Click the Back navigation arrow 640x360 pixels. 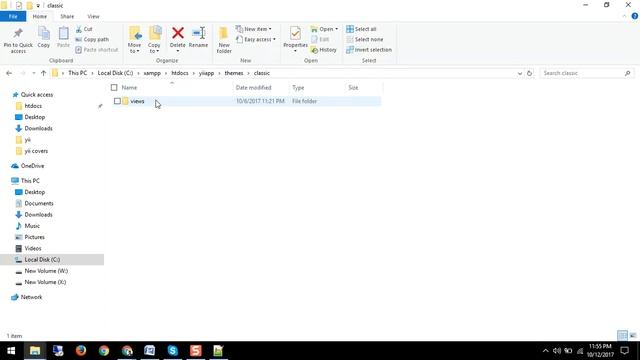coord(9,73)
